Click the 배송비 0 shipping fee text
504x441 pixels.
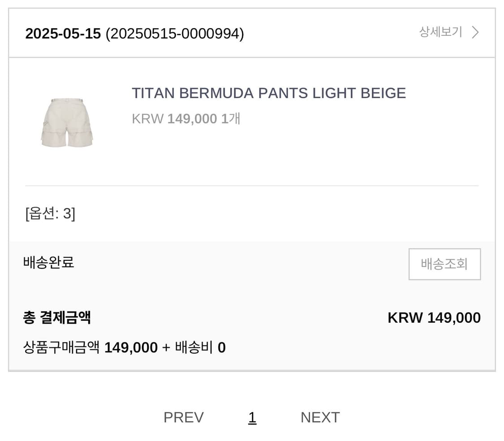tap(200, 348)
